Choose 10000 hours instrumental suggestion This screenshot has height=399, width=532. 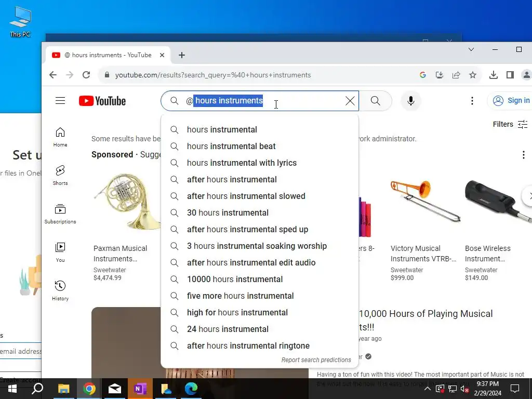click(260, 279)
